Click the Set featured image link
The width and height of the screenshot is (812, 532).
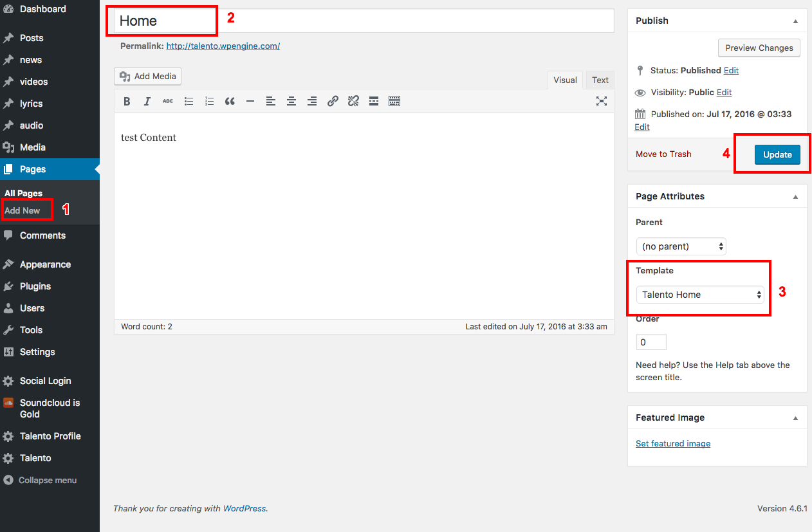[x=673, y=444]
